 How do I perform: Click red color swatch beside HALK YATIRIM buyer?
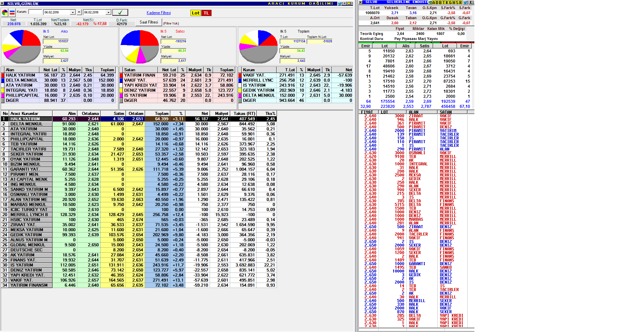pos(3,75)
